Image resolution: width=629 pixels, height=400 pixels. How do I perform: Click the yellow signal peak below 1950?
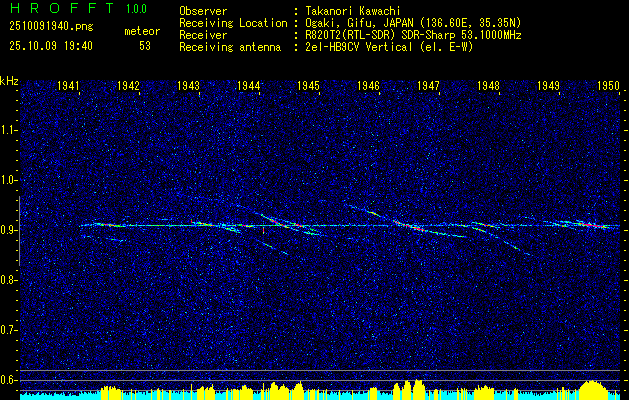[592, 390]
